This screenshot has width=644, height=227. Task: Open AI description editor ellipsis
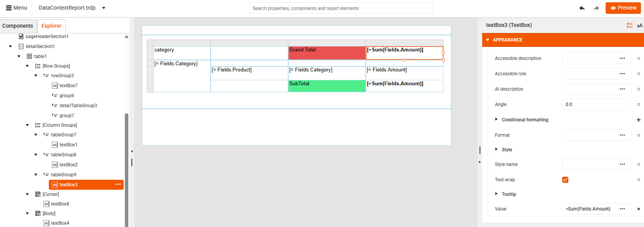(622, 89)
